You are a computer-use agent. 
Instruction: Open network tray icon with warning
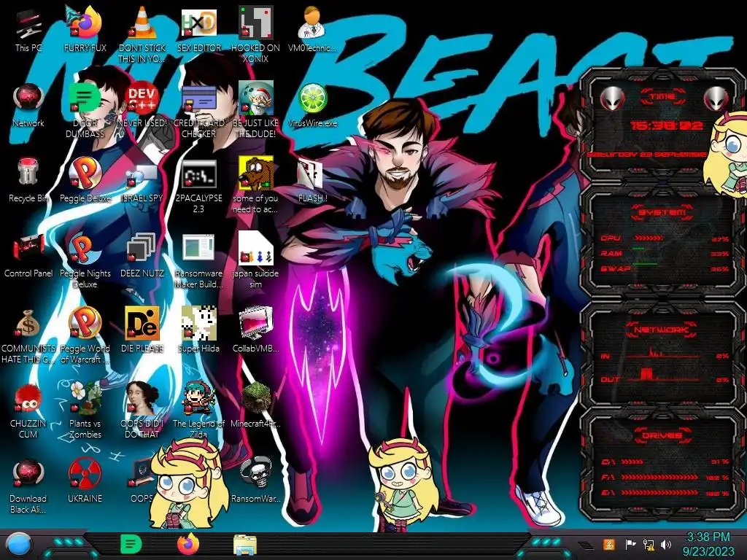point(649,544)
